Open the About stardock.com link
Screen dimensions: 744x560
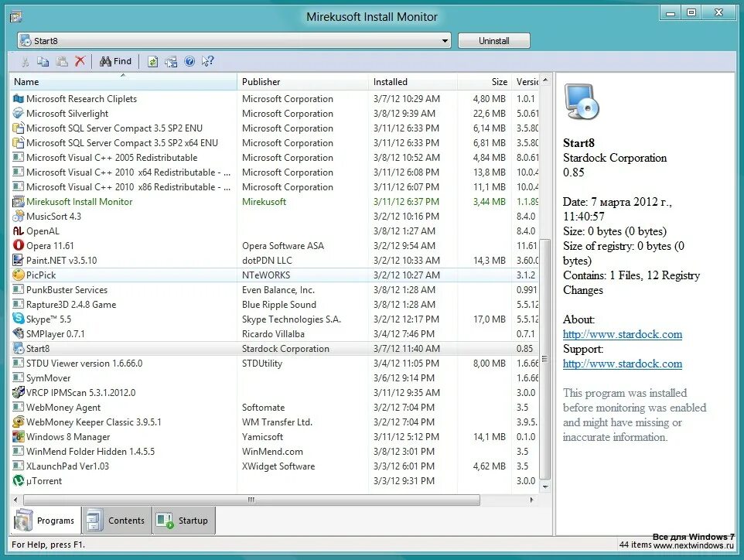(623, 334)
